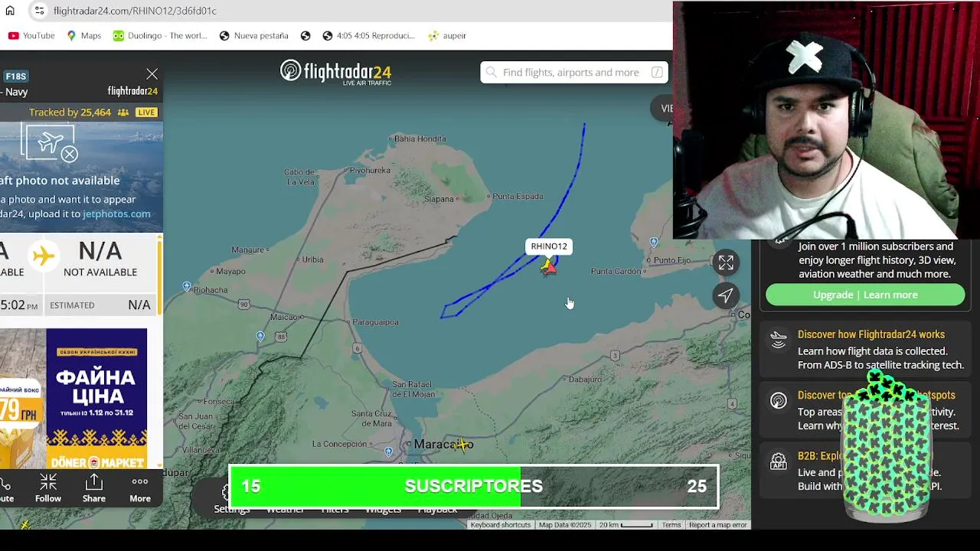
Task: Select the yellow aircraft near Maracaibo
Action: (461, 445)
